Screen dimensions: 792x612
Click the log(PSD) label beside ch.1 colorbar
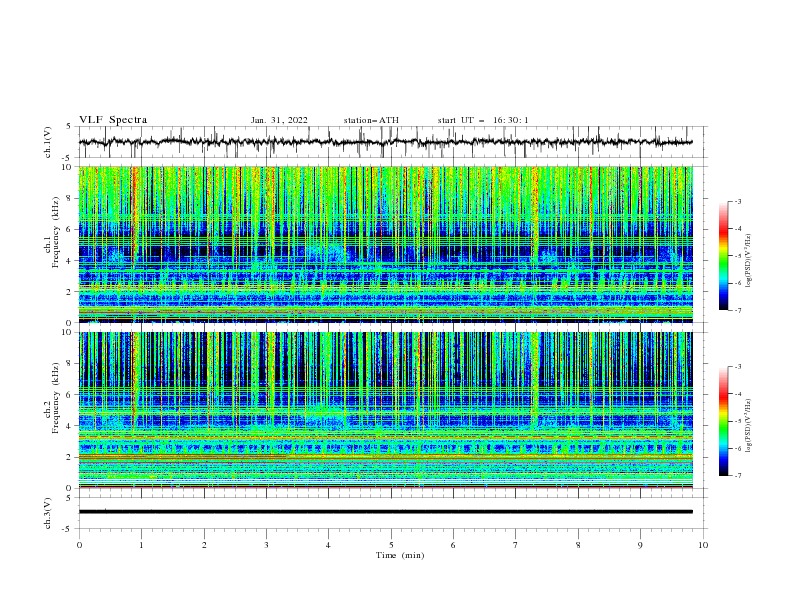pyautogui.click(x=749, y=260)
